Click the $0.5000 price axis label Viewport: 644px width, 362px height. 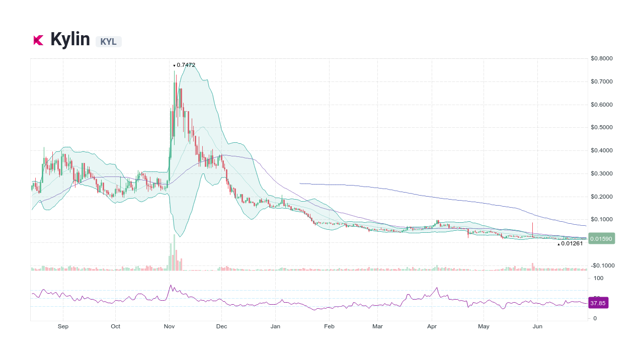pyautogui.click(x=602, y=127)
